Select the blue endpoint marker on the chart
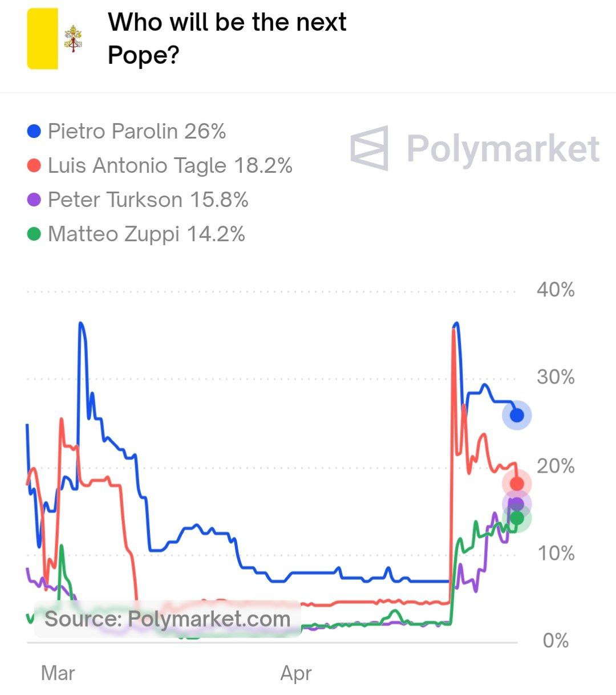The height and width of the screenshot is (695, 616). [517, 416]
